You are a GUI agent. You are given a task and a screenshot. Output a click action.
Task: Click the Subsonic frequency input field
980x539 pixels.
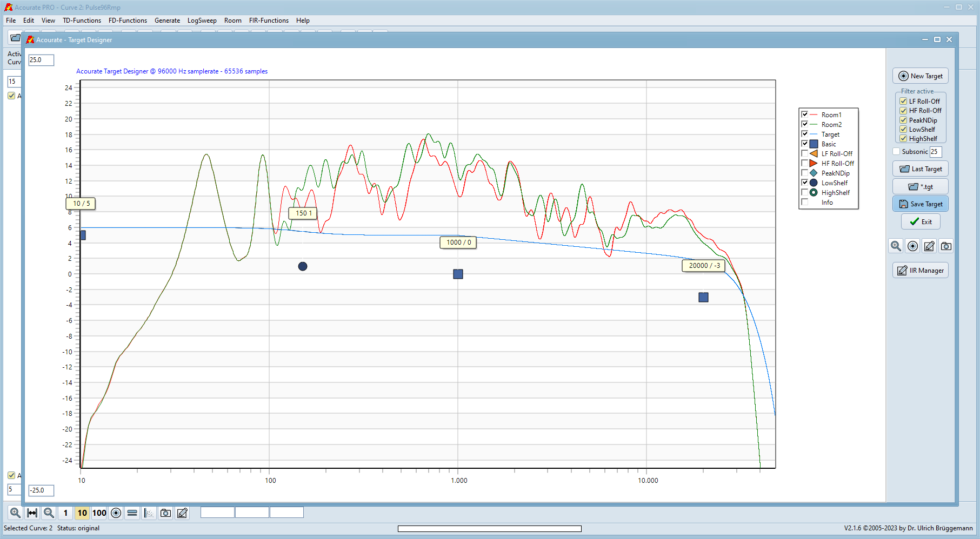tap(936, 152)
